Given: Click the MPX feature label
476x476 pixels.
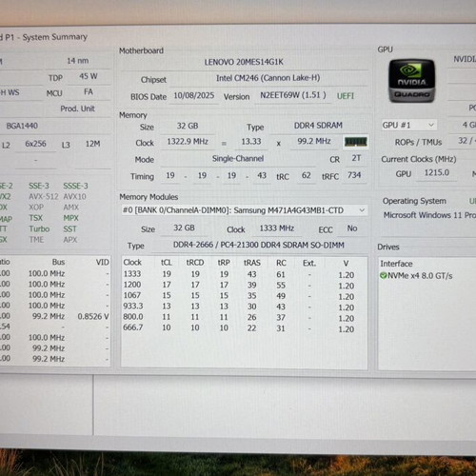Looking at the screenshot, I should point(70,218).
